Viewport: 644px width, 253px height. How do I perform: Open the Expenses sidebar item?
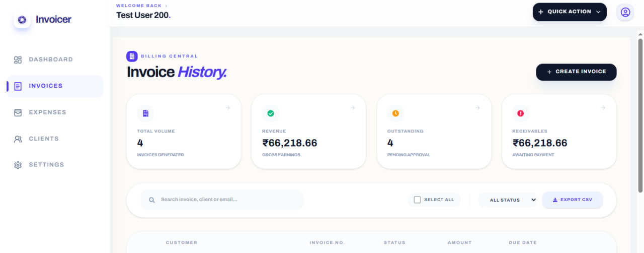coord(47,112)
